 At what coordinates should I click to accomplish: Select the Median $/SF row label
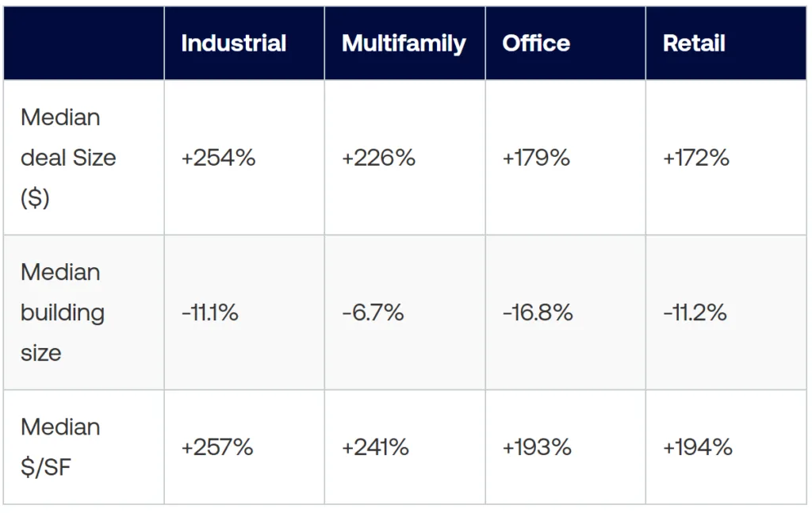(x=60, y=447)
